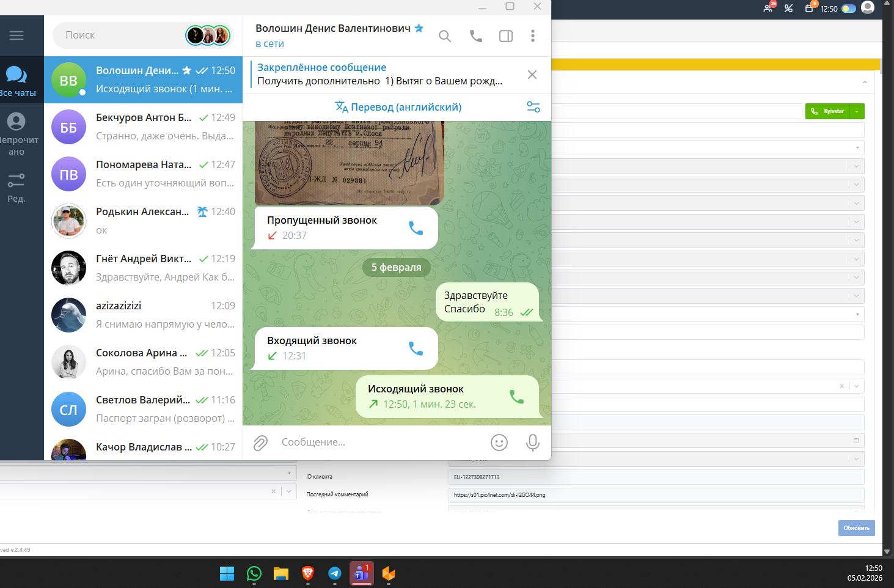Open Microsoft Teams from the taskbar
The image size is (894, 588).
(x=362, y=573)
